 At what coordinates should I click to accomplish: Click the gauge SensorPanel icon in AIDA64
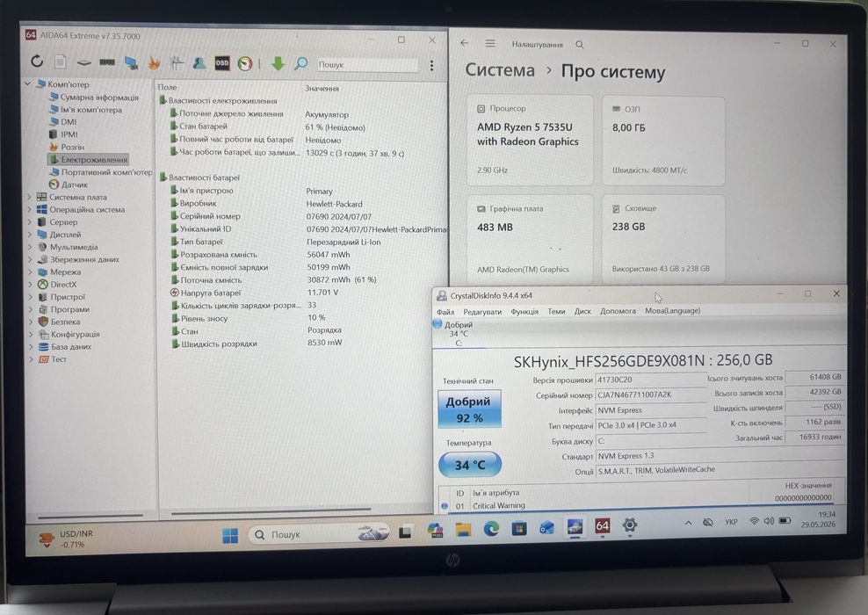[x=245, y=63]
